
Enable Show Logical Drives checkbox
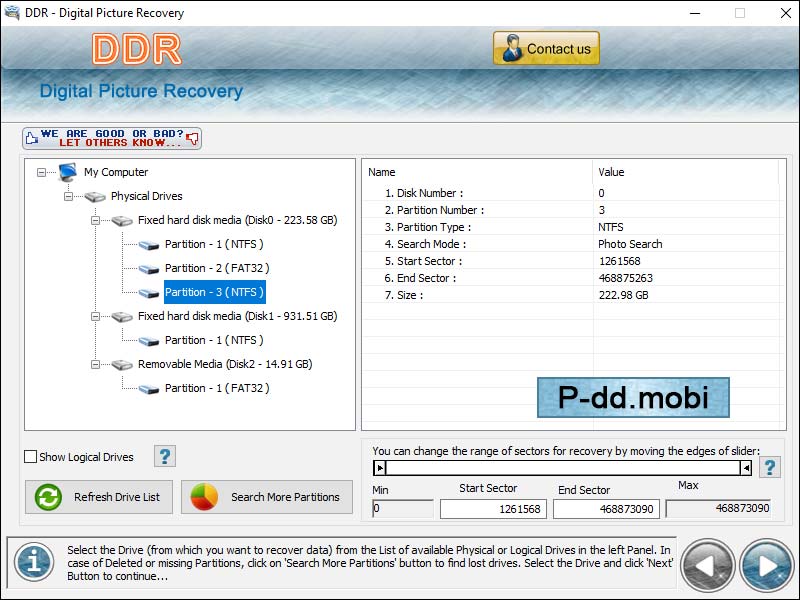pyautogui.click(x=31, y=457)
